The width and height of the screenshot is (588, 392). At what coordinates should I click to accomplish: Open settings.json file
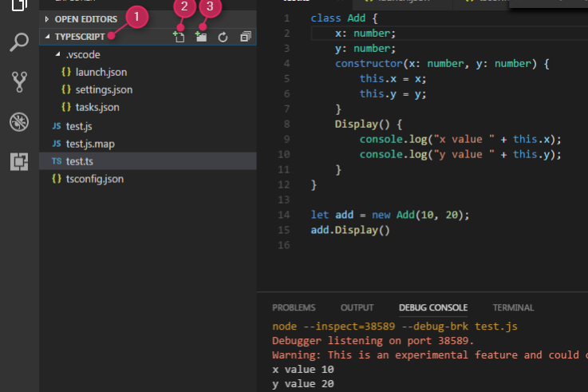point(104,90)
